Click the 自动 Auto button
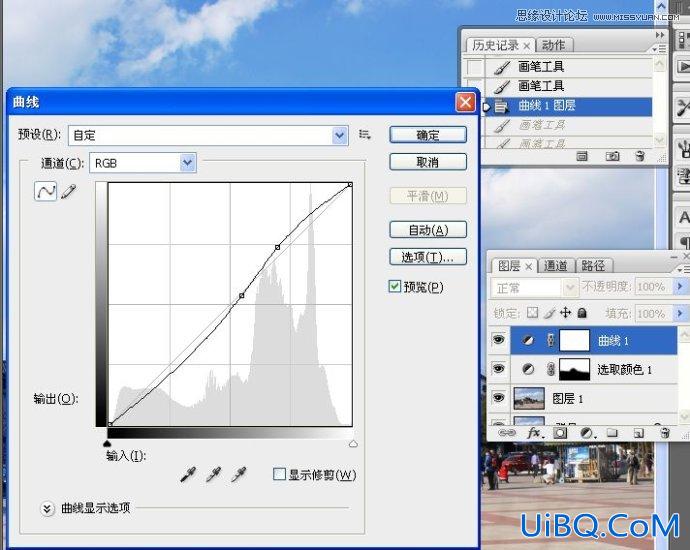Image resolution: width=690 pixels, height=550 pixels. click(428, 230)
